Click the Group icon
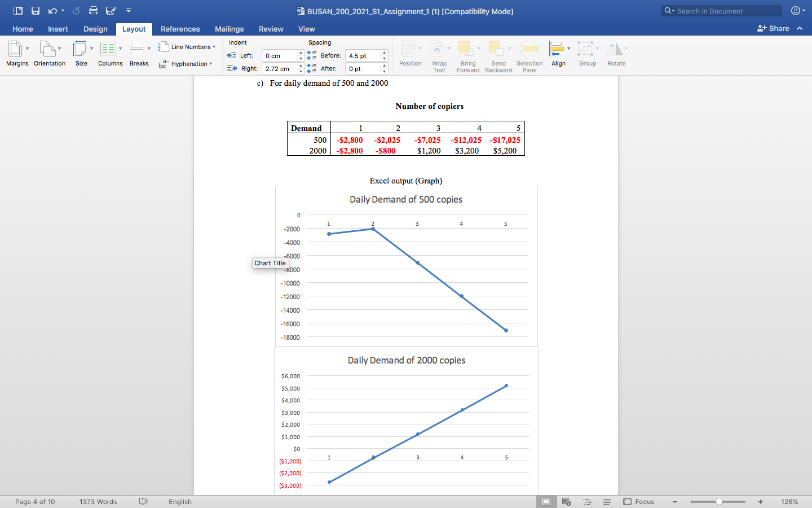 (x=585, y=49)
